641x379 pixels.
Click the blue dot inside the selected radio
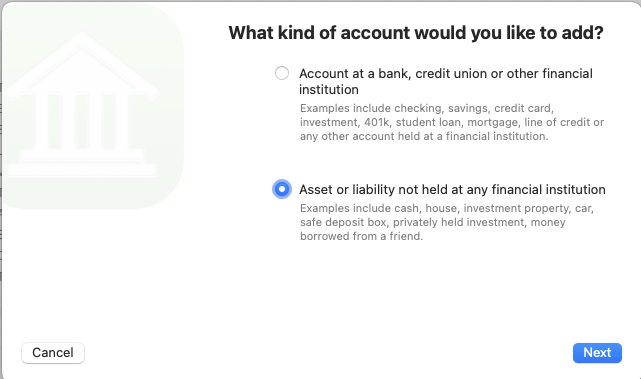coord(282,189)
